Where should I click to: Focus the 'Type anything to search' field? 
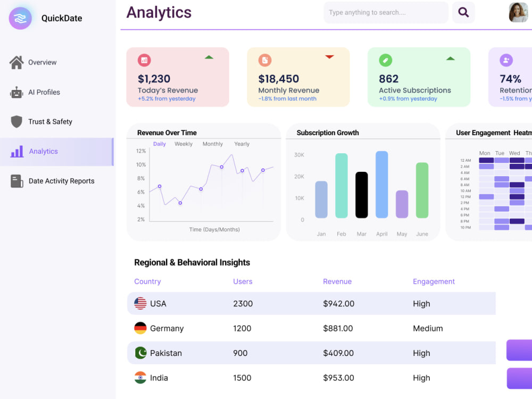(386, 13)
